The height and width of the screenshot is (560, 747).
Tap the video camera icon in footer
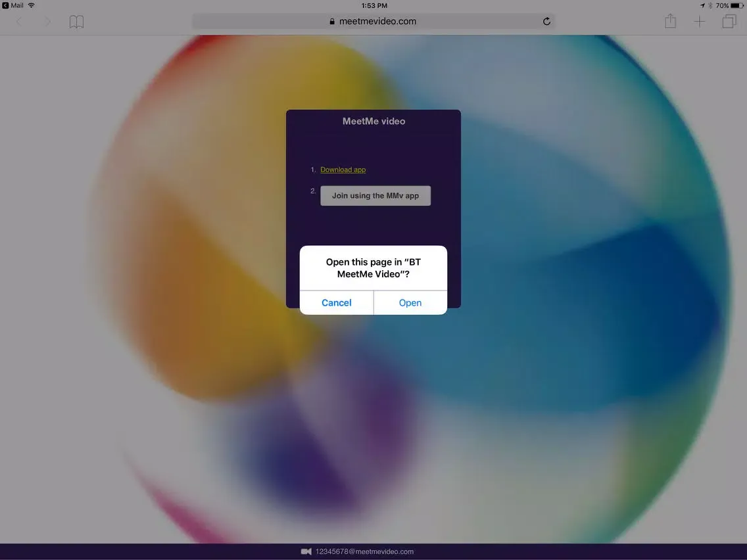click(306, 551)
